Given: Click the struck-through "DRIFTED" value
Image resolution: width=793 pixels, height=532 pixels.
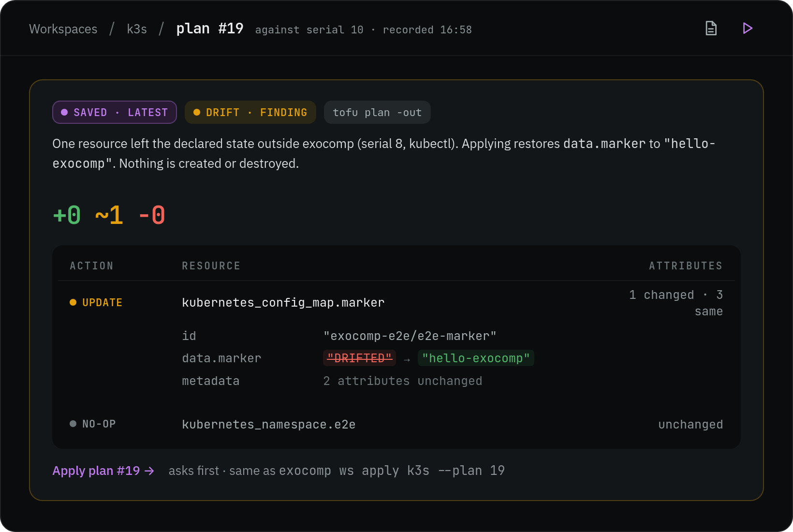Looking at the screenshot, I should pos(359,358).
